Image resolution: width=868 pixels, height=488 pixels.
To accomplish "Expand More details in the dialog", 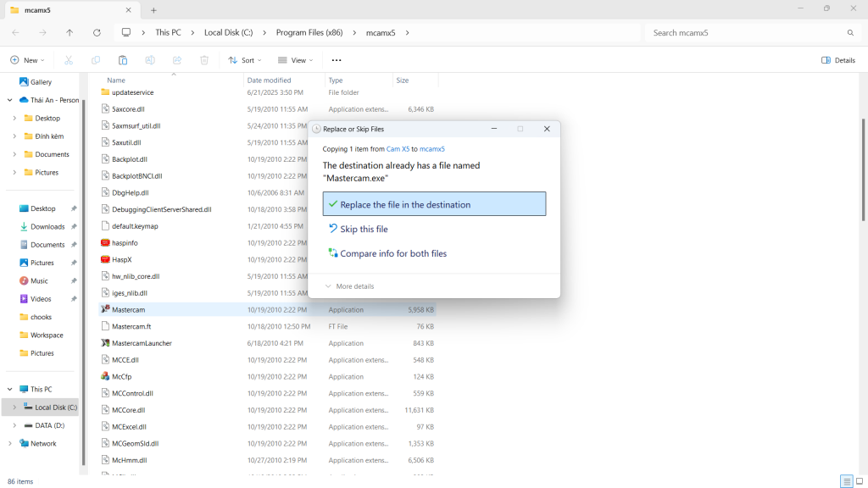I will pos(349,286).
